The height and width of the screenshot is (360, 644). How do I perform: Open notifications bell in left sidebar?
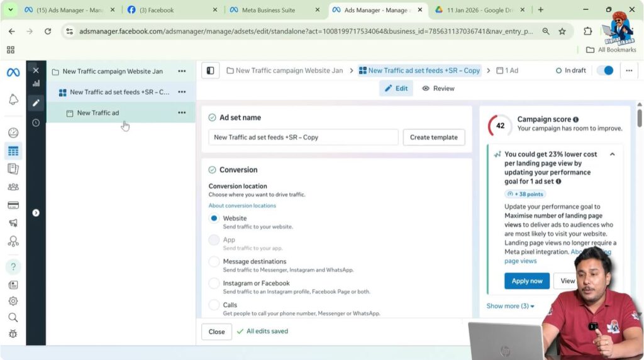point(13,100)
